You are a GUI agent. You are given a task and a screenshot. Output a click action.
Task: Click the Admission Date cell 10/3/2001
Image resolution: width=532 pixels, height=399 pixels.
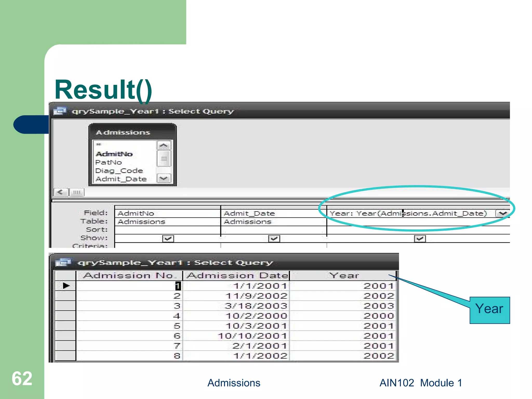click(x=236, y=326)
